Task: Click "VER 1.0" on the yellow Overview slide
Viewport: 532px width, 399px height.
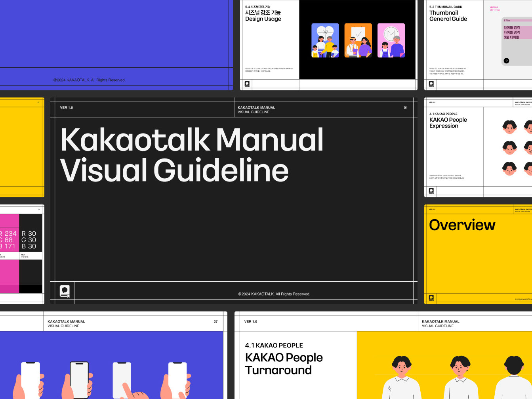Action: pyautogui.click(x=432, y=210)
